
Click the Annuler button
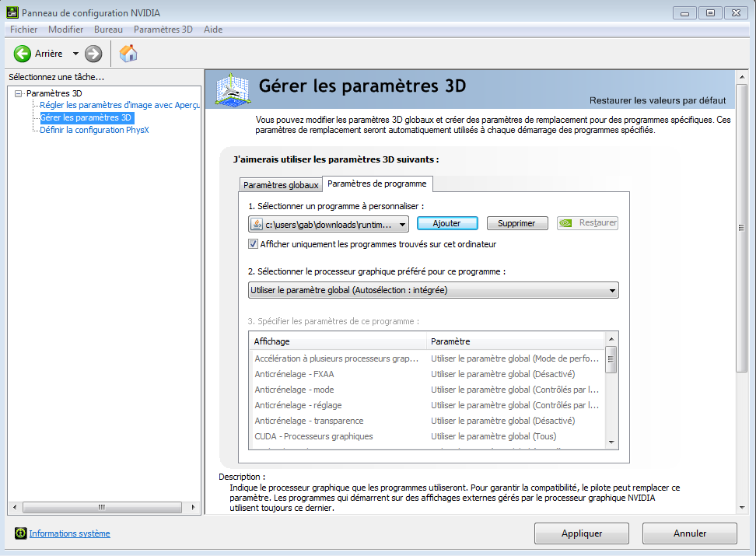pos(689,533)
